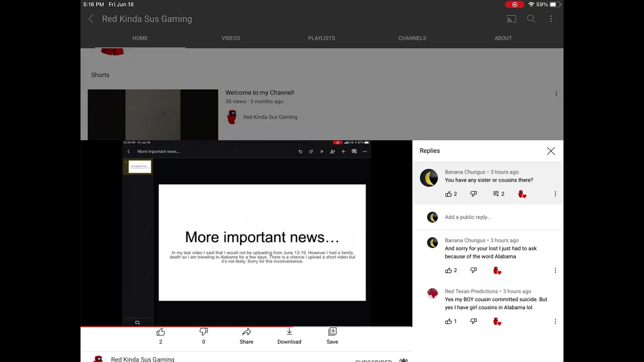644x362 pixels.
Task: Open options for 'sister or cousins' comment
Action: tap(555, 194)
